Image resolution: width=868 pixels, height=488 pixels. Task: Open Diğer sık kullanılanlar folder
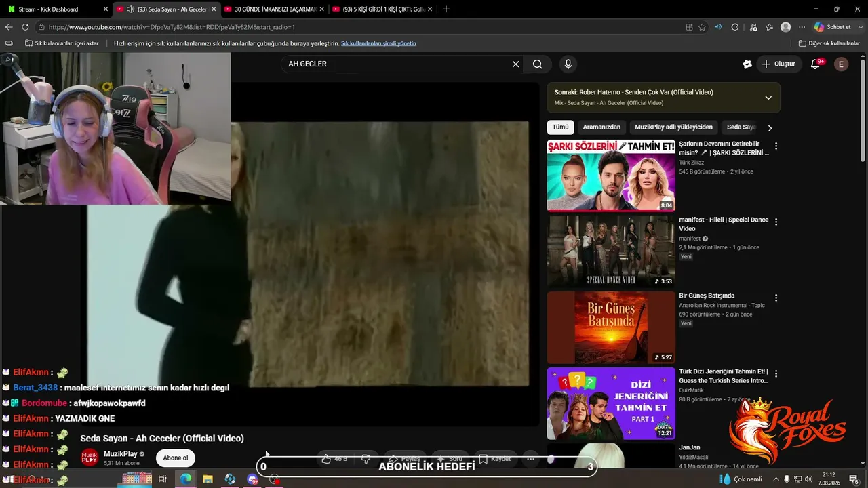829,43
